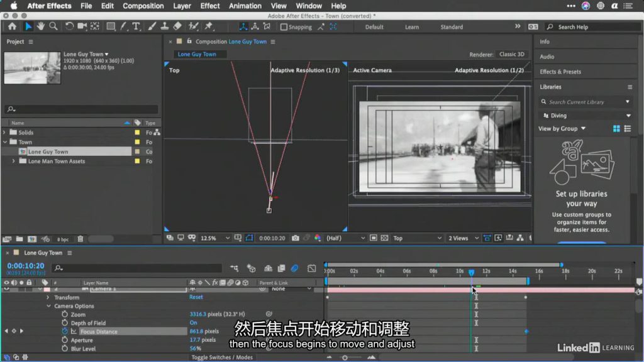Switch to the Learn workspace

(412, 27)
